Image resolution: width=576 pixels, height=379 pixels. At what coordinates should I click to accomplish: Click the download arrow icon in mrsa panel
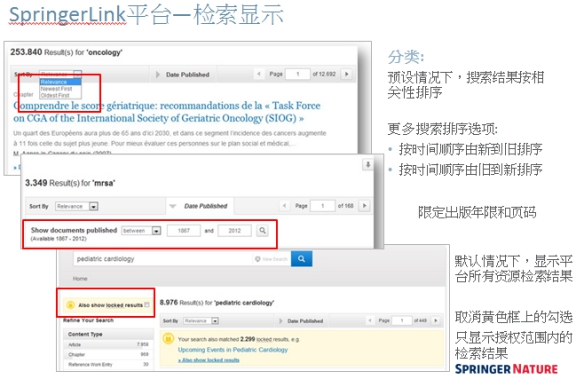[x=368, y=165]
